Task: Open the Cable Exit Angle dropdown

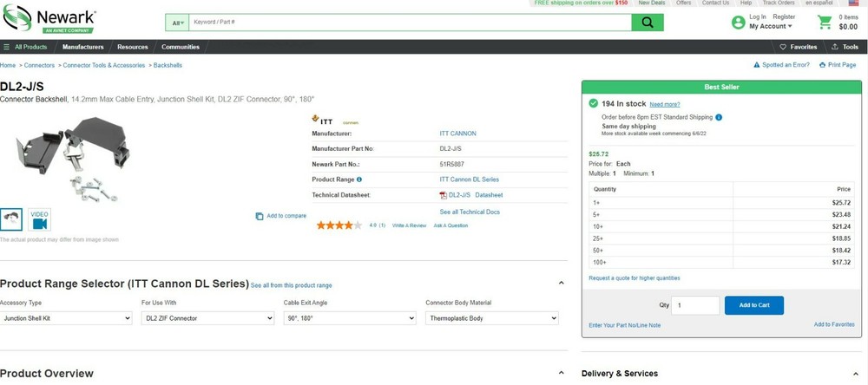Action: coord(350,318)
